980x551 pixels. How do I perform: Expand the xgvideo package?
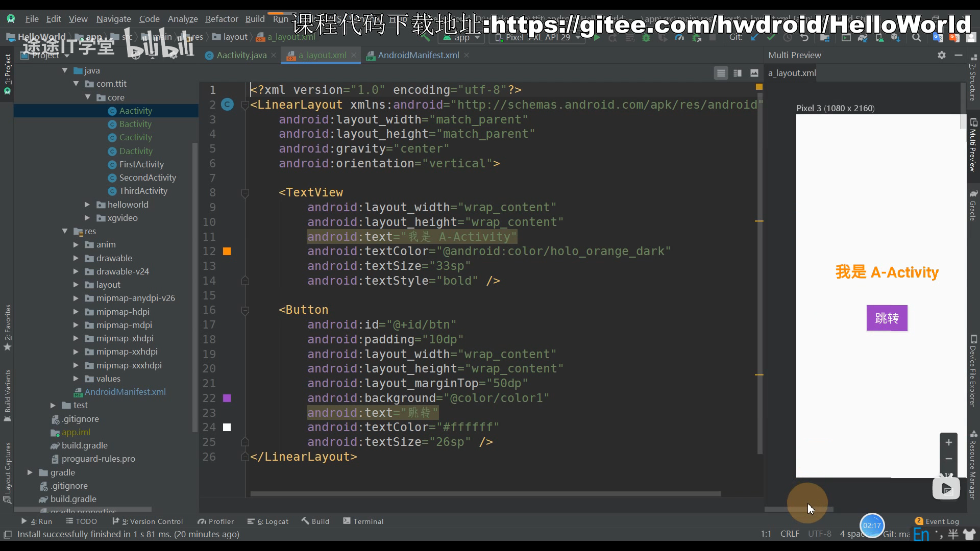coord(87,218)
